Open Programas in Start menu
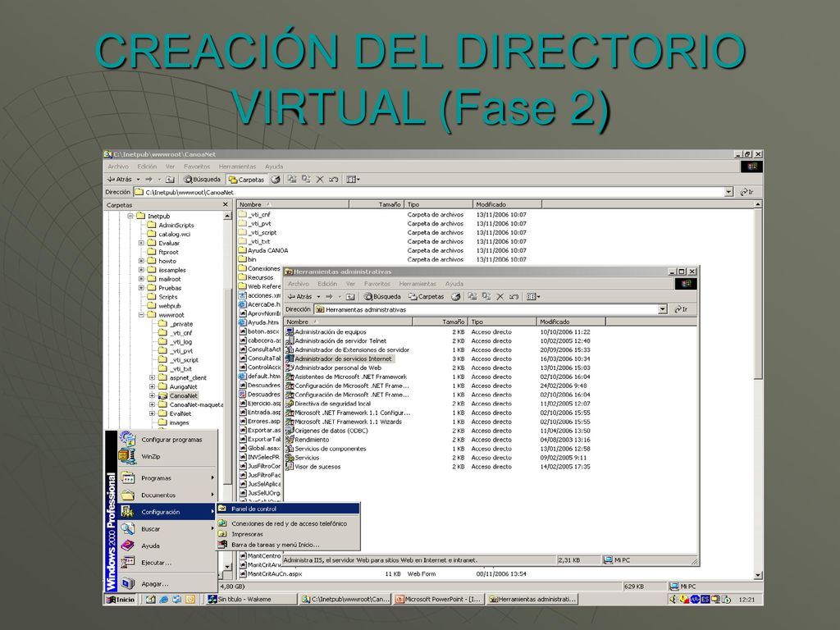 [167, 478]
